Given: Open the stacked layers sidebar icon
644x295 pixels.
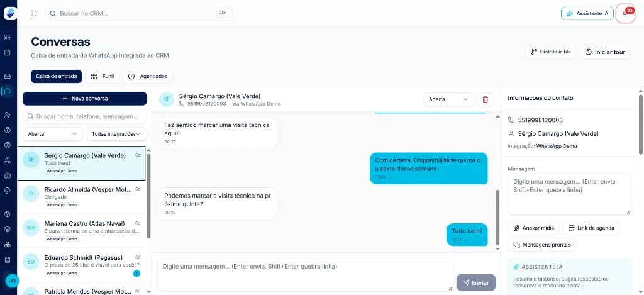Looking at the screenshot, I should pos(7,229).
